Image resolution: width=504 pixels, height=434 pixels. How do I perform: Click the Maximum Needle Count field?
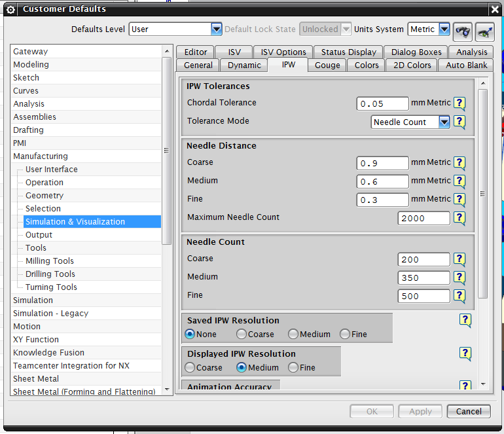point(423,219)
